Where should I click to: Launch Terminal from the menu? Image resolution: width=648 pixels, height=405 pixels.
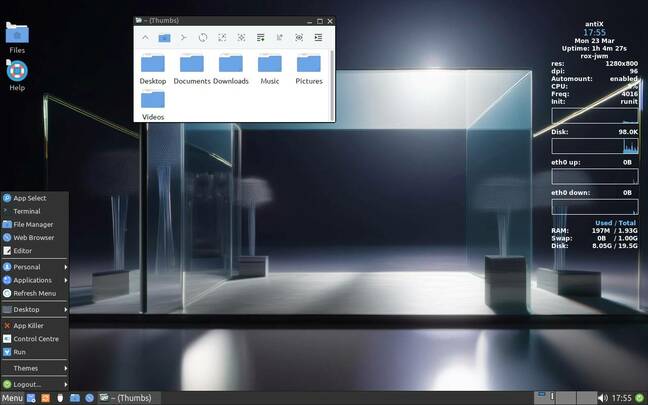click(x=27, y=211)
